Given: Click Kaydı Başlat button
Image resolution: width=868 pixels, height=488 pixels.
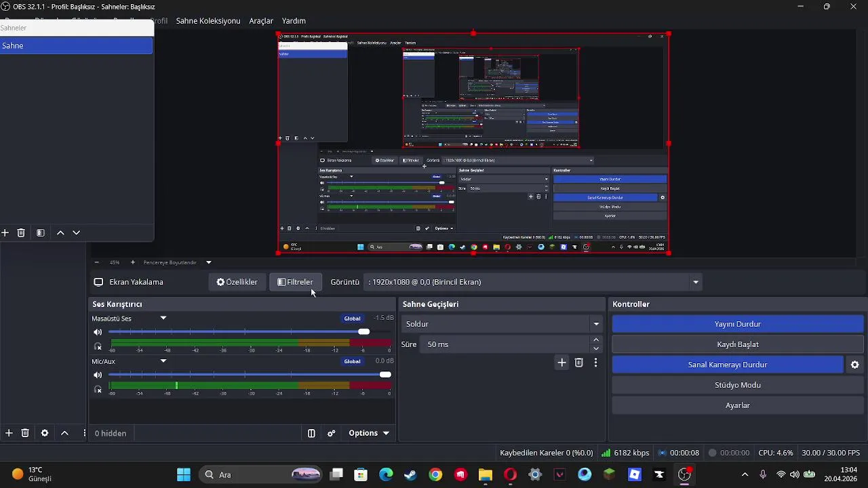Looking at the screenshot, I should pos(738,344).
